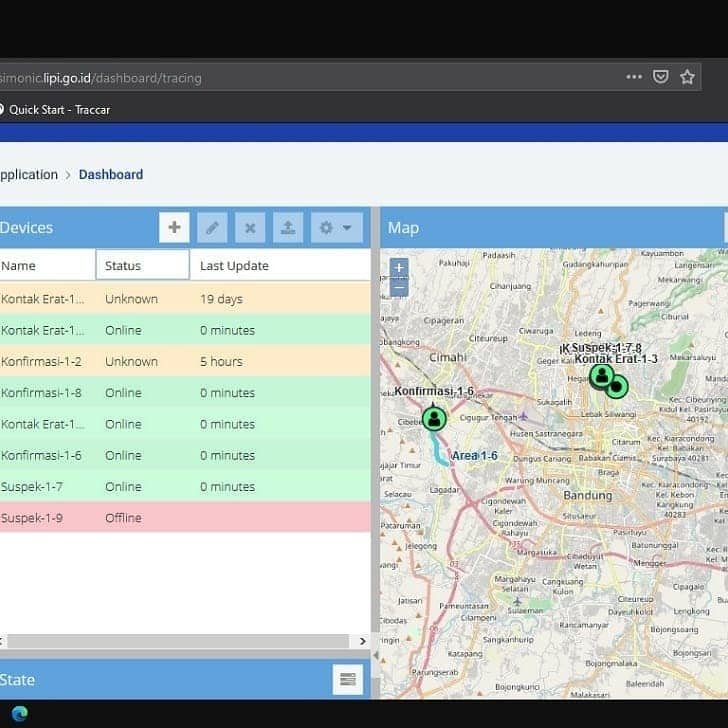Click the upload command icon in Devices

(x=287, y=228)
